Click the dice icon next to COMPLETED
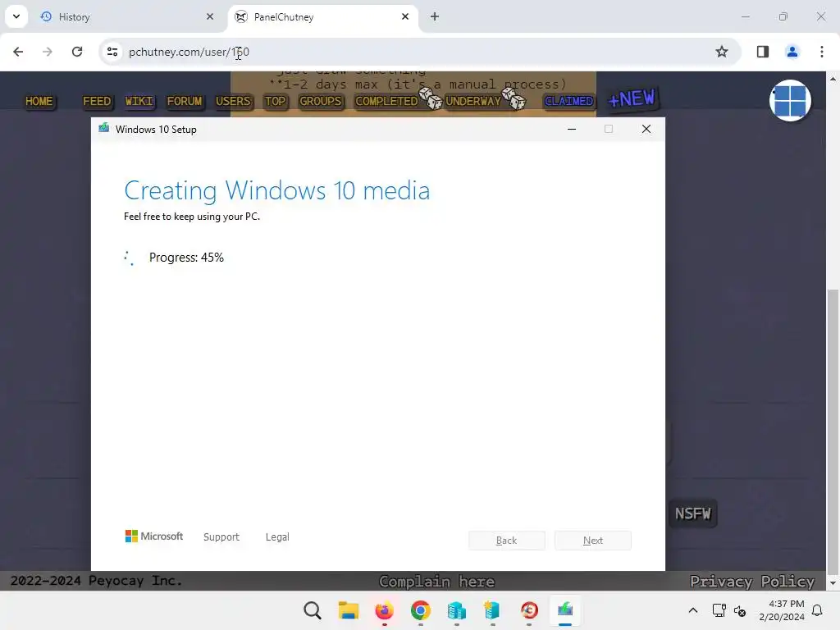The width and height of the screenshot is (840, 630). coord(430,98)
